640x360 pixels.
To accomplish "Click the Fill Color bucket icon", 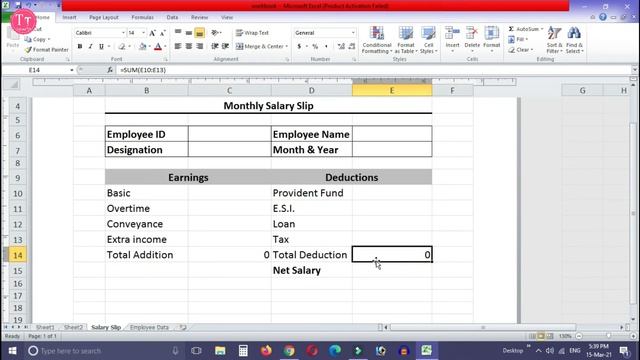I will 142,47.
